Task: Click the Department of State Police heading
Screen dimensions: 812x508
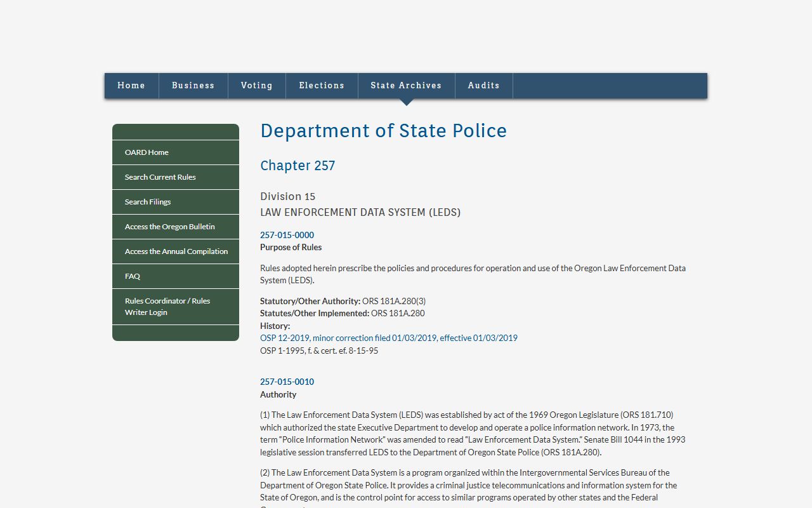Action: (x=383, y=131)
